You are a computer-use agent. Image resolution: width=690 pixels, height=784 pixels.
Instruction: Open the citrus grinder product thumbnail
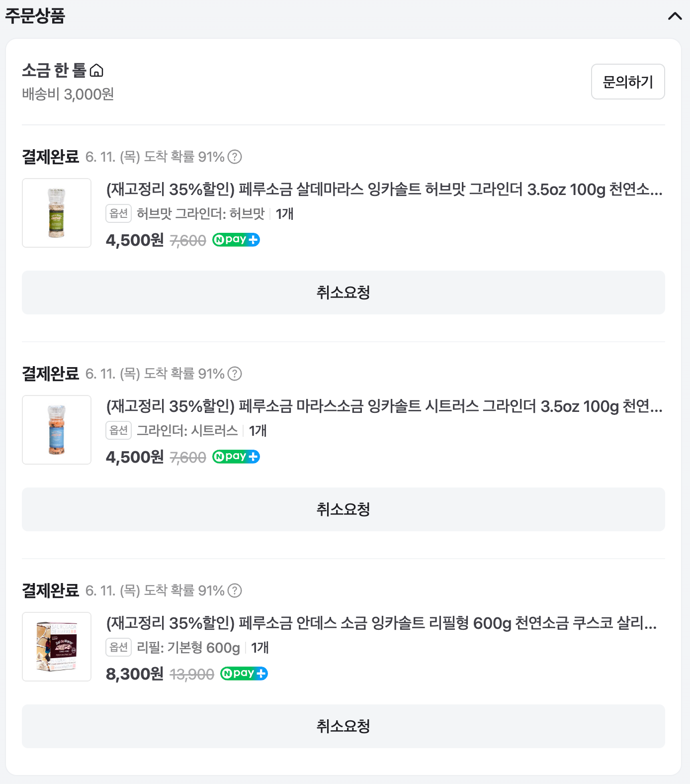coord(57,430)
